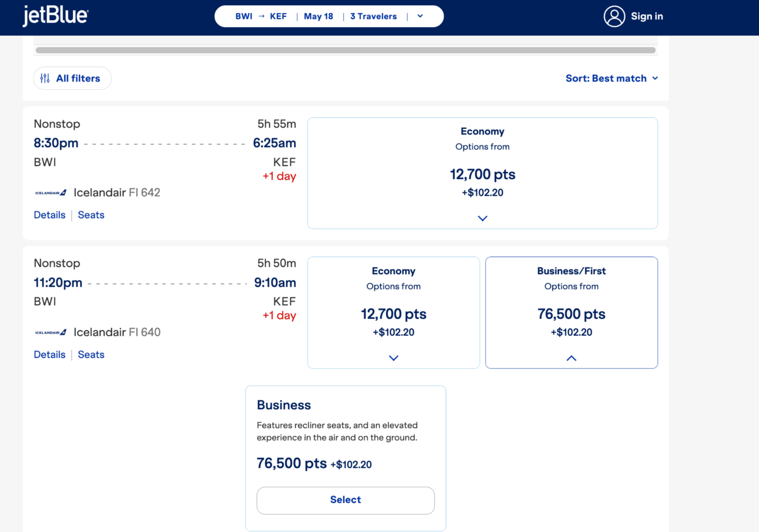View Seats for flight FI 640
The image size is (759, 532).
coord(91,355)
